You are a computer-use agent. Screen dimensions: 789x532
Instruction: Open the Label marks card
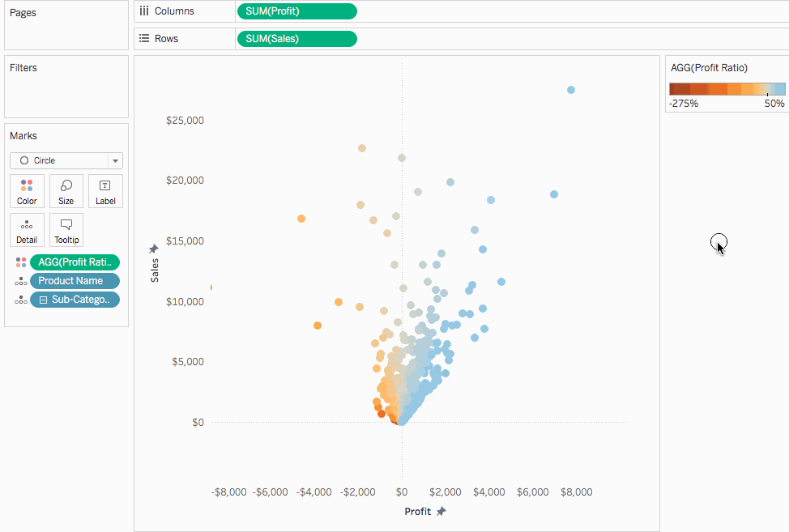coord(105,191)
